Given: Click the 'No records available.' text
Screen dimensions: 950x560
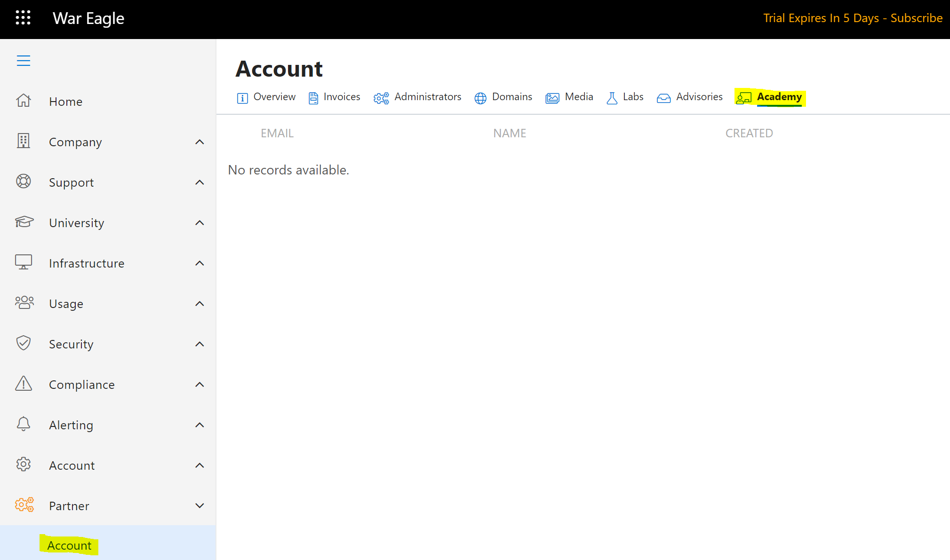Looking at the screenshot, I should coord(288,170).
